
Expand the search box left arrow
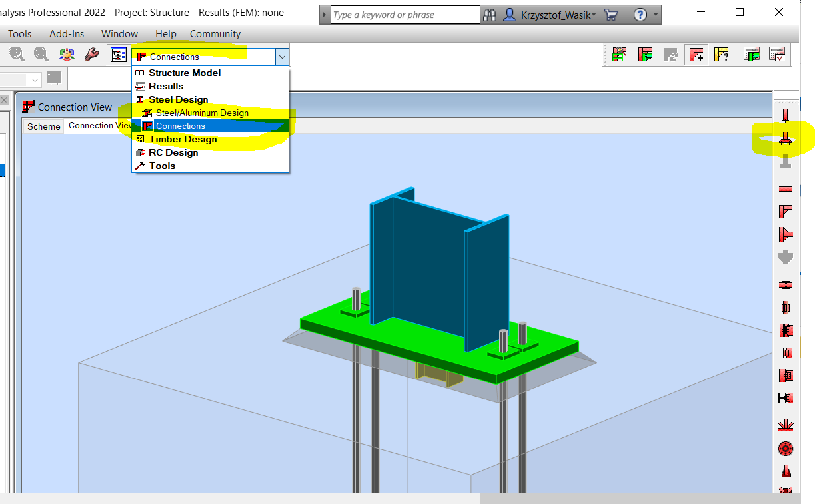tap(324, 15)
